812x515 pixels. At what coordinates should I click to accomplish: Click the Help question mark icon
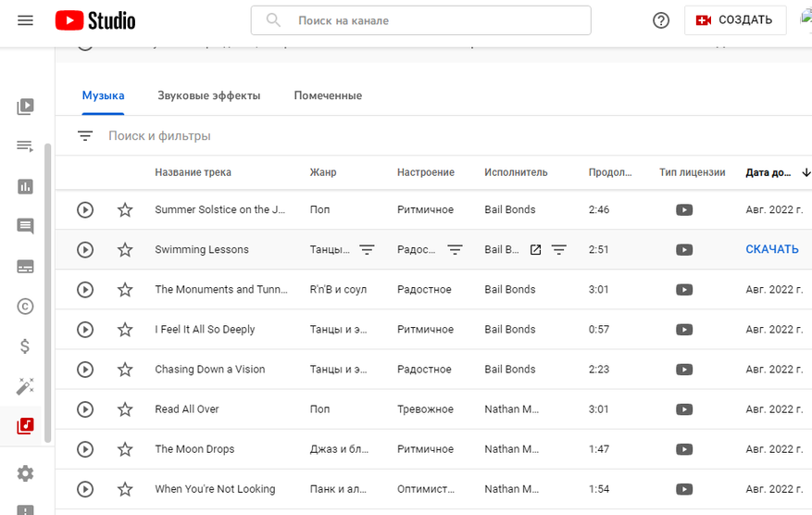661,20
